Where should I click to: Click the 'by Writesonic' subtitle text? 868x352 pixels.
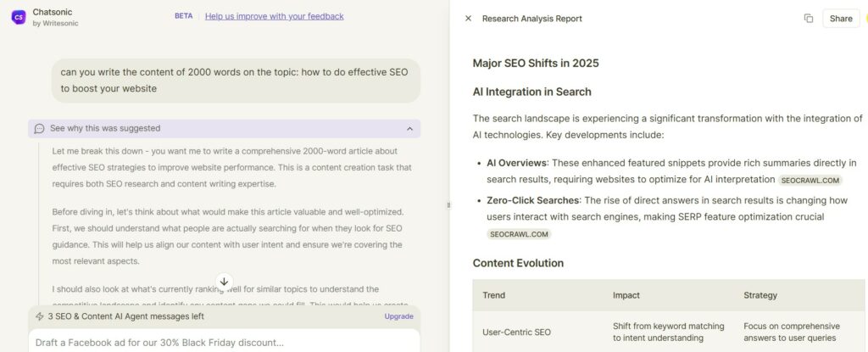[x=55, y=23]
